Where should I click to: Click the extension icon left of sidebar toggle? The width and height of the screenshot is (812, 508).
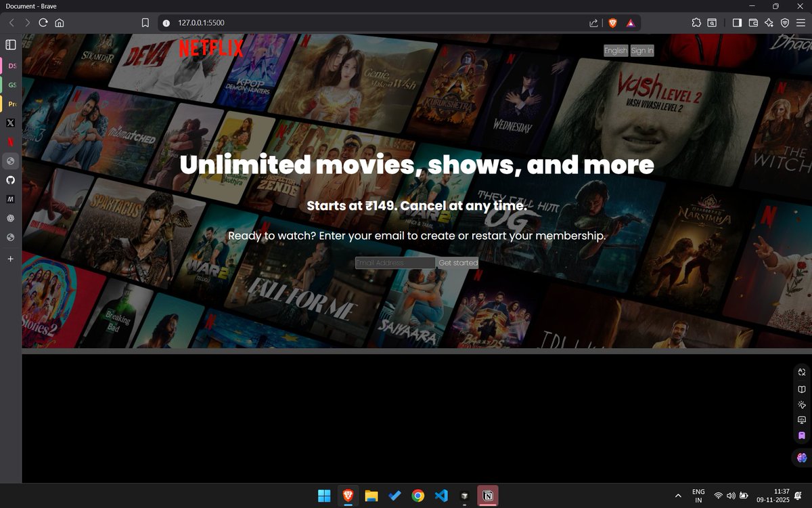713,22
